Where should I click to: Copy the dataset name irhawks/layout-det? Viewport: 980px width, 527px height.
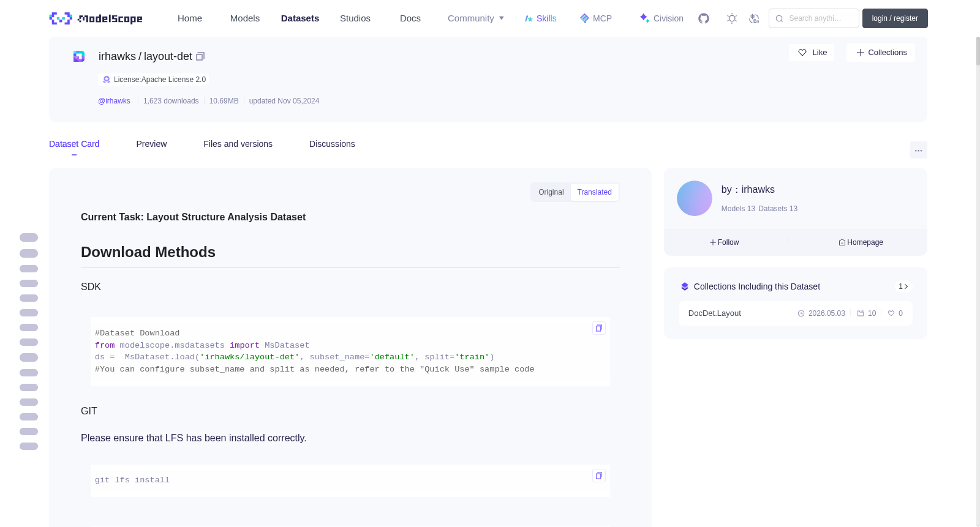[x=200, y=56]
